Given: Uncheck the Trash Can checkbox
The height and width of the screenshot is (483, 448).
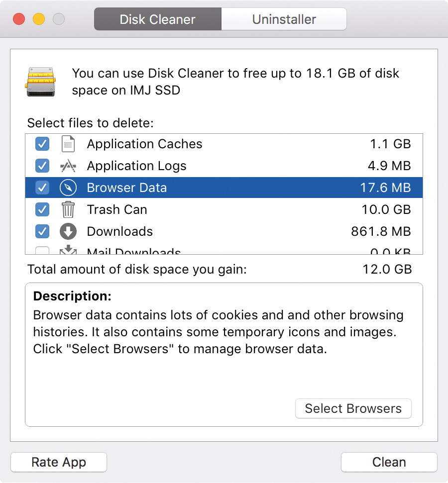Looking at the screenshot, I should [x=42, y=210].
